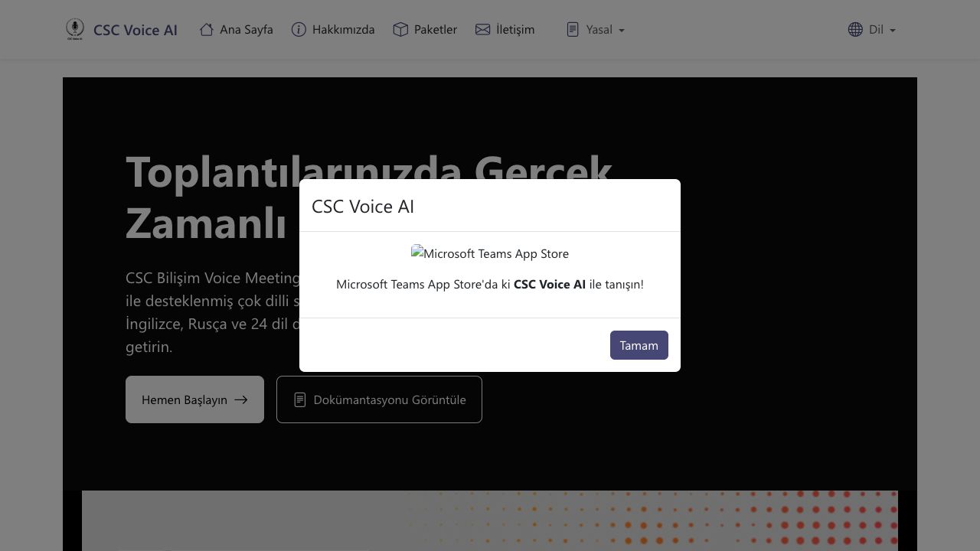Click the globe icon beside Dil

[x=855, y=29]
